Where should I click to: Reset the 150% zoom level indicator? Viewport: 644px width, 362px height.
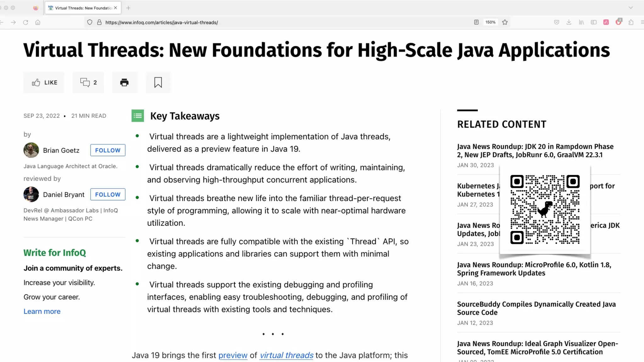tap(490, 22)
